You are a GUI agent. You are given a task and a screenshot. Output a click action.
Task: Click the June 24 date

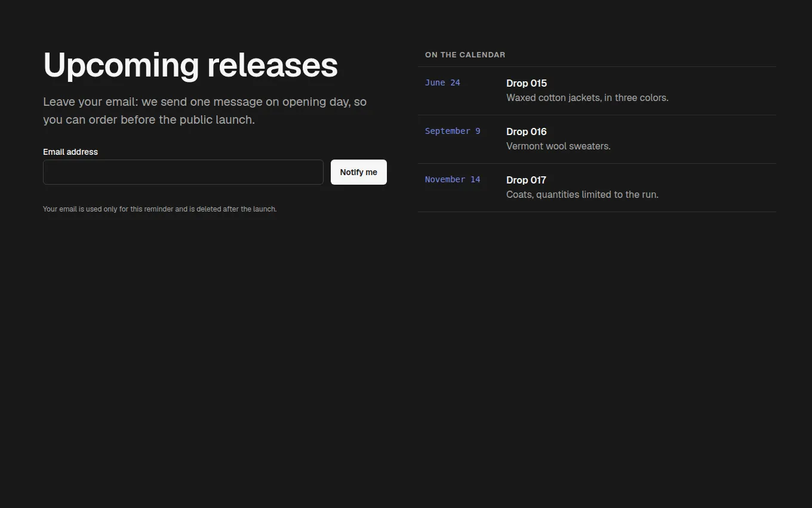442,82
